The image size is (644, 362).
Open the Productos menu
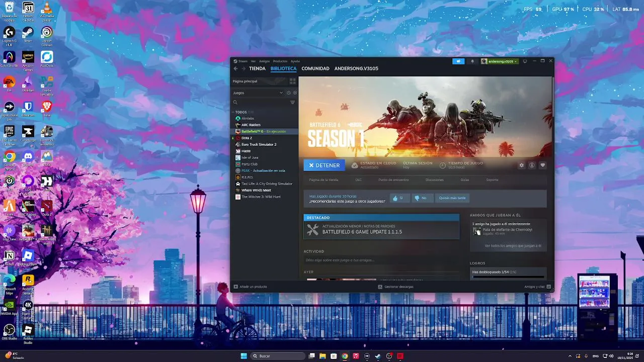(280, 61)
